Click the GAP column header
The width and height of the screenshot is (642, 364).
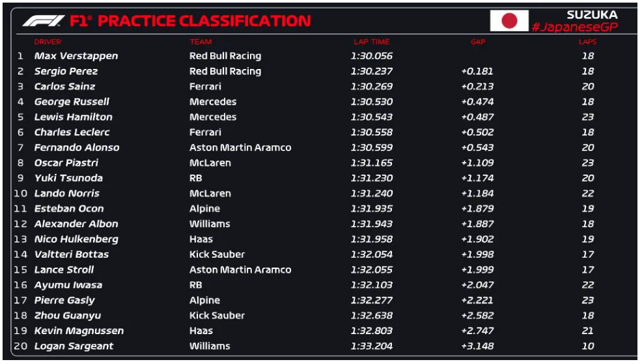477,42
